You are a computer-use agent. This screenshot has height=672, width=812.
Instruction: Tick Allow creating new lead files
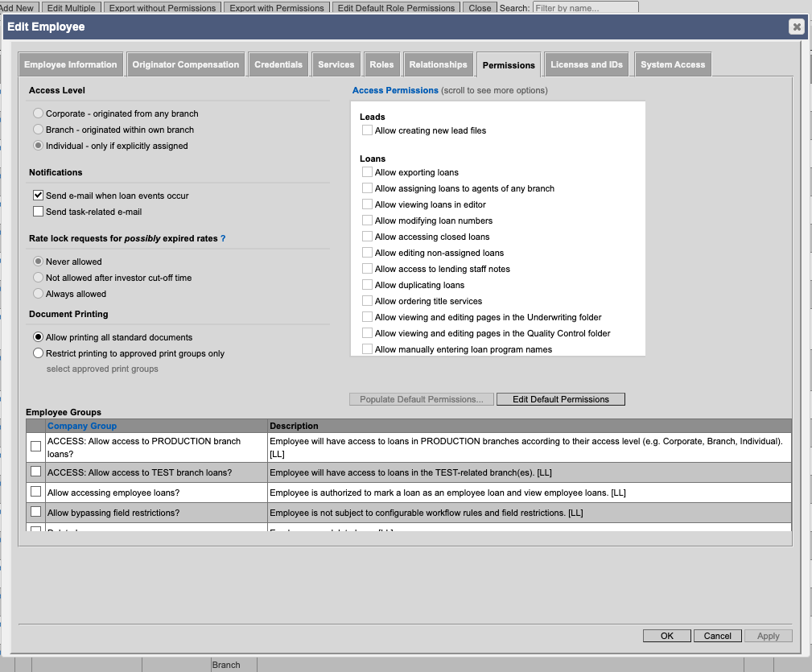[x=367, y=130]
